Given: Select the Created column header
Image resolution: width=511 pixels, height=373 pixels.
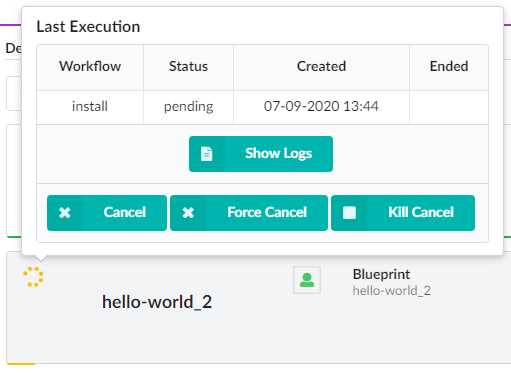Looking at the screenshot, I should 321,67.
